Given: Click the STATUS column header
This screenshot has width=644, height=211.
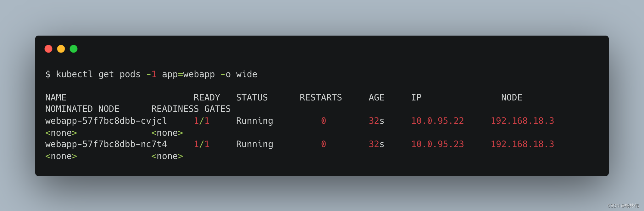Looking at the screenshot, I should coord(252,98).
